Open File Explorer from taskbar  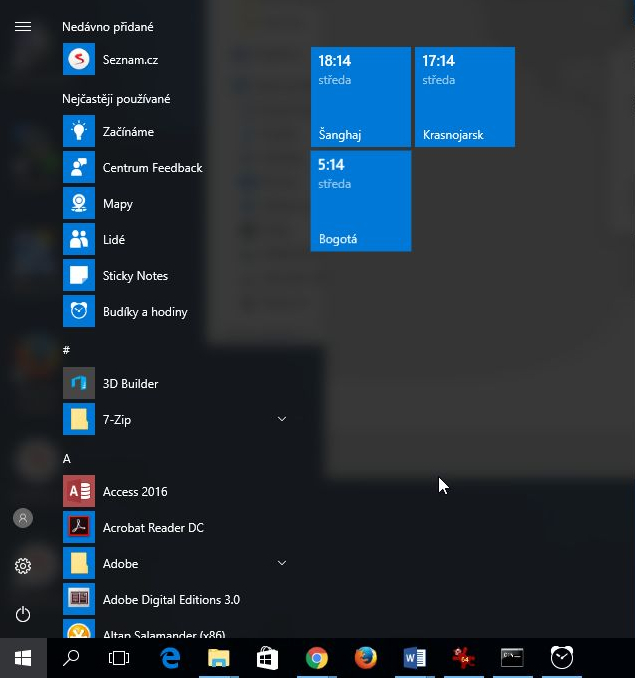coord(219,658)
